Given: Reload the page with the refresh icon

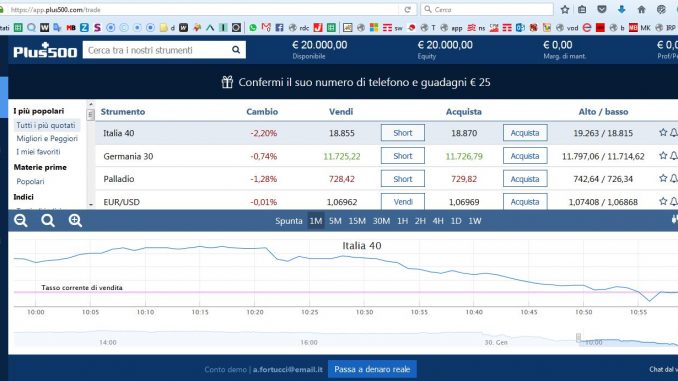Looking at the screenshot, I should point(407,10).
